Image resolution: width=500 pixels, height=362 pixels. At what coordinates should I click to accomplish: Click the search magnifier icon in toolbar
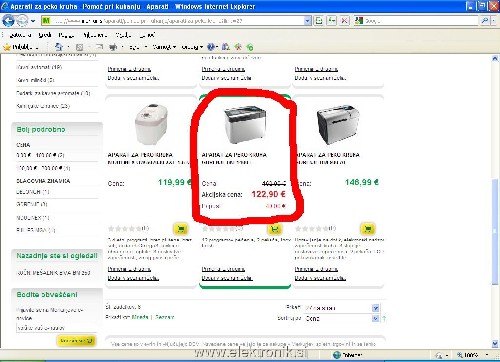point(485,21)
